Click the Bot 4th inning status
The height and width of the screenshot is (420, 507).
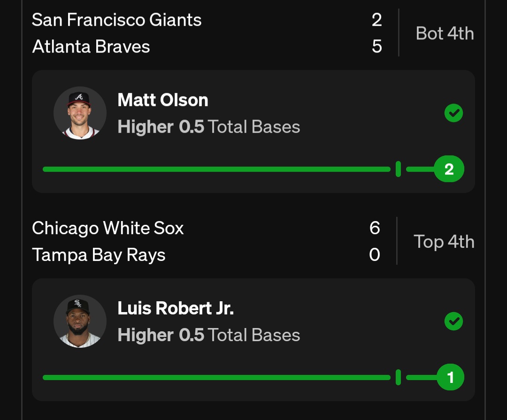click(x=445, y=33)
